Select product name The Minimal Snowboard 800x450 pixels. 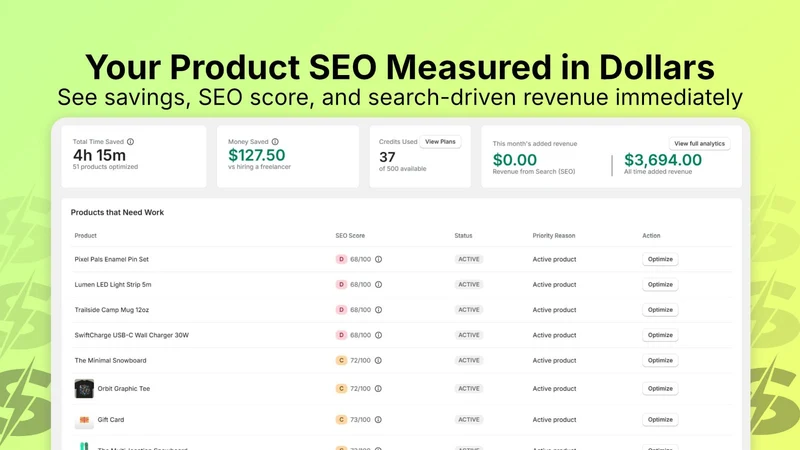pos(110,360)
